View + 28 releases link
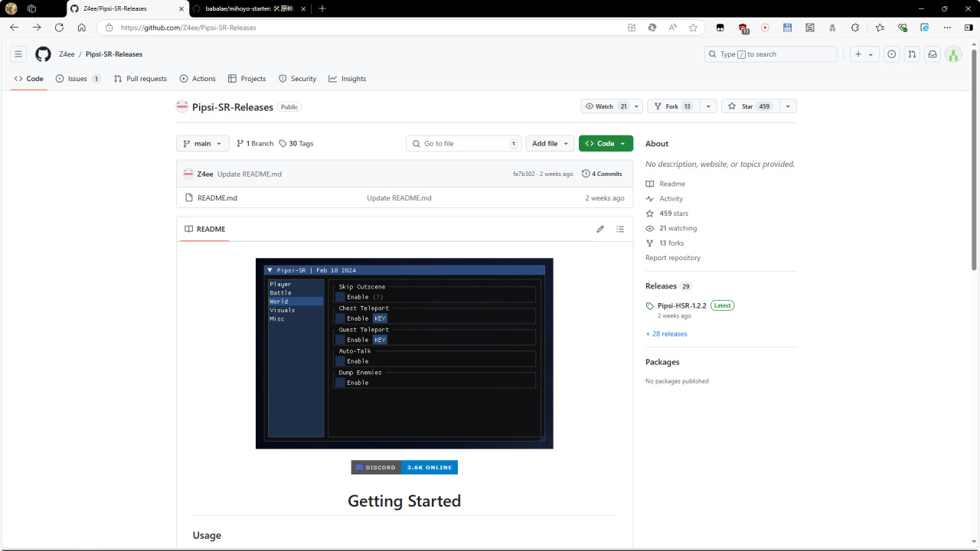This screenshot has height=551, width=980. pos(666,334)
